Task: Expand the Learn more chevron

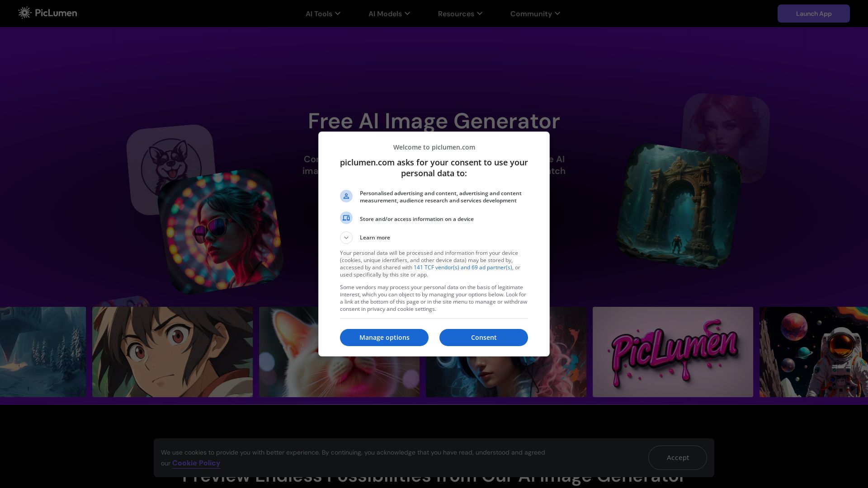Action: (346, 238)
